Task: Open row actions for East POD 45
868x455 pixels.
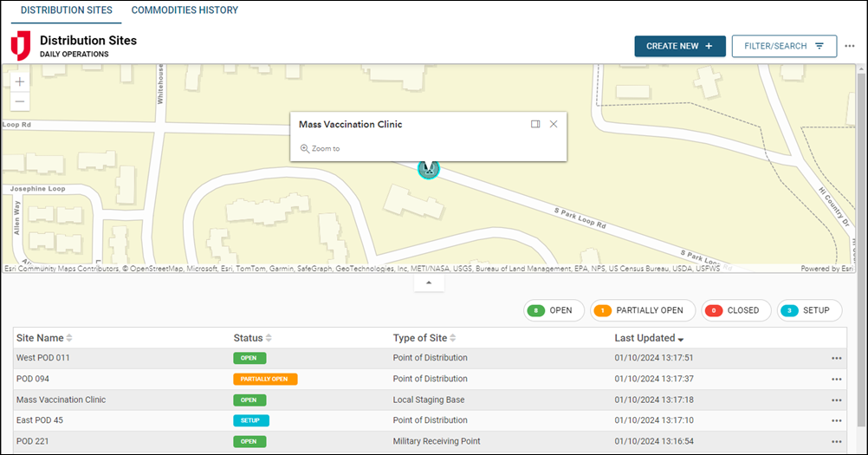Action: [x=836, y=420]
